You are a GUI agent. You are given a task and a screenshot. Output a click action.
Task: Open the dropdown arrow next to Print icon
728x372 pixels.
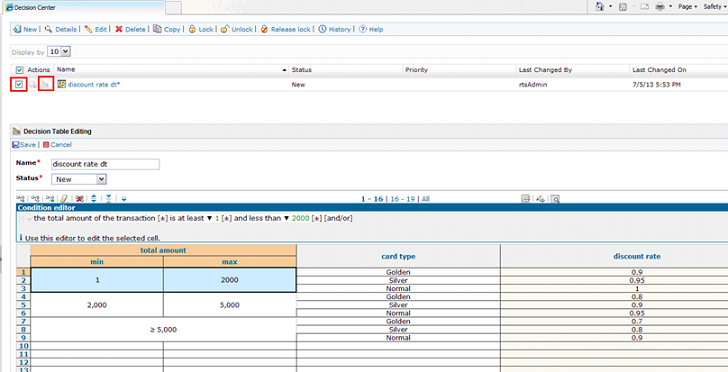click(x=671, y=7)
